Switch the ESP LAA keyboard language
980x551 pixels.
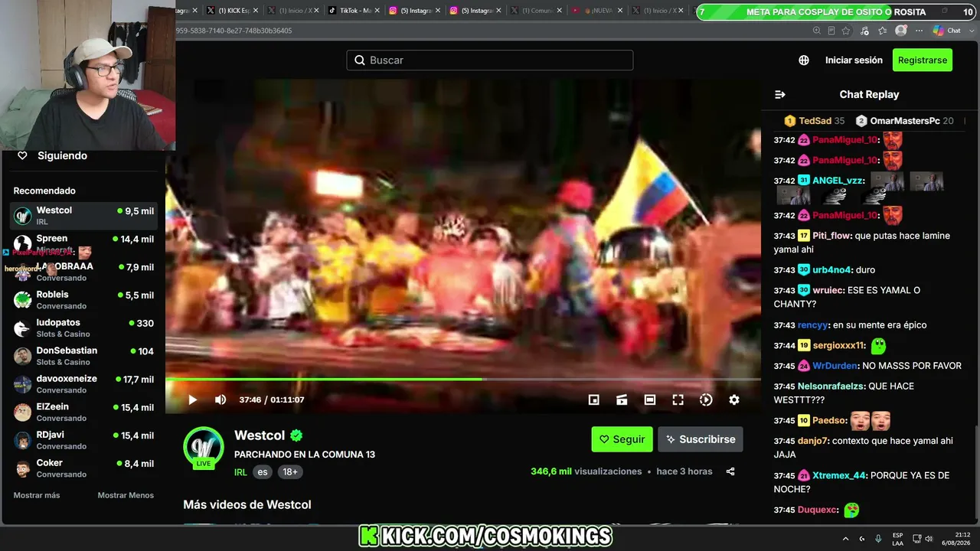coord(897,539)
